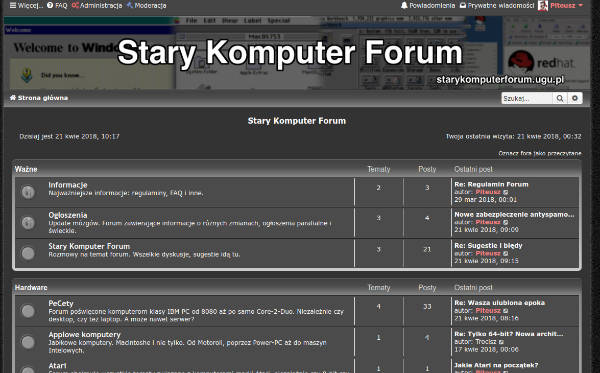
Task: Click the gavel icon beside Moderacja
Action: [x=130, y=5]
